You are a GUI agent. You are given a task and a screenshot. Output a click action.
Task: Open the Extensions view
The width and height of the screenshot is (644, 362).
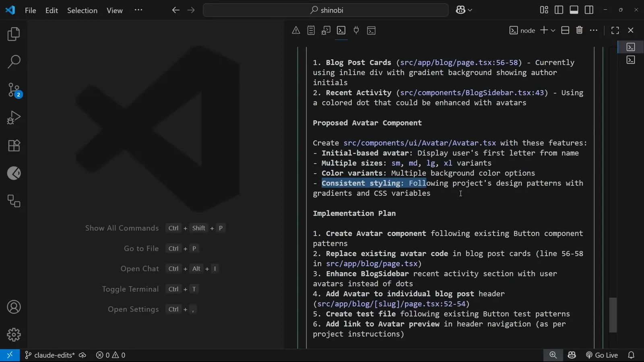[14, 145]
